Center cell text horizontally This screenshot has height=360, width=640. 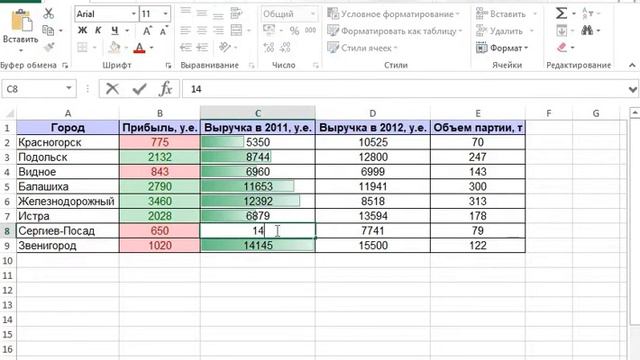coord(202,31)
